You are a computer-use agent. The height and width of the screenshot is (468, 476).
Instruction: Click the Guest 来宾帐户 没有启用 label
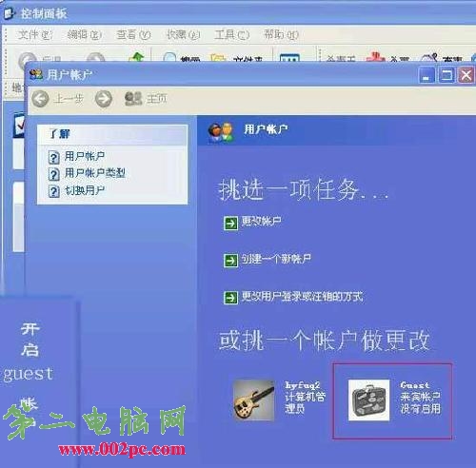coord(420,398)
